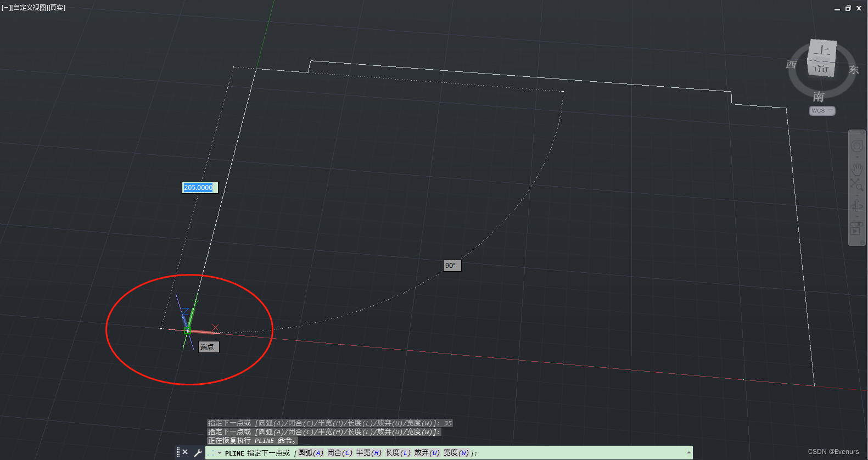Viewport: 868px width, 460px height.
Task: Open the [−] viewport controls menu
Action: tap(5, 8)
